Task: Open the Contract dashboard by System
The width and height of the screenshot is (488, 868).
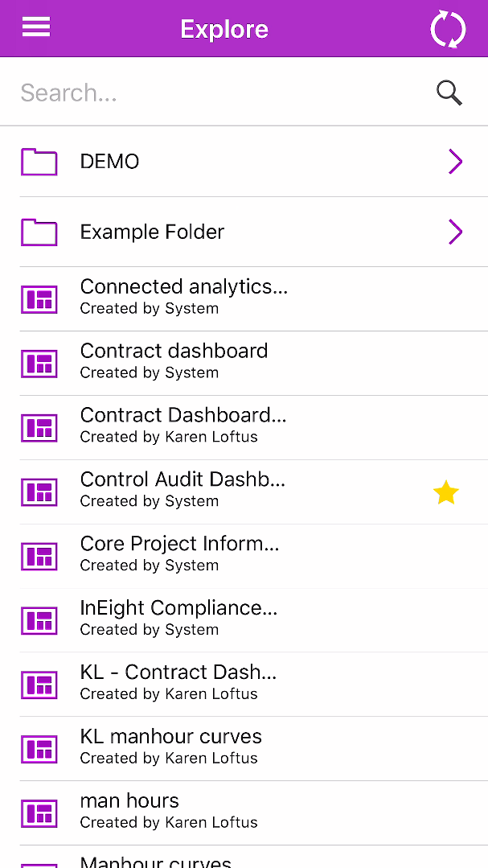Action: click(174, 360)
